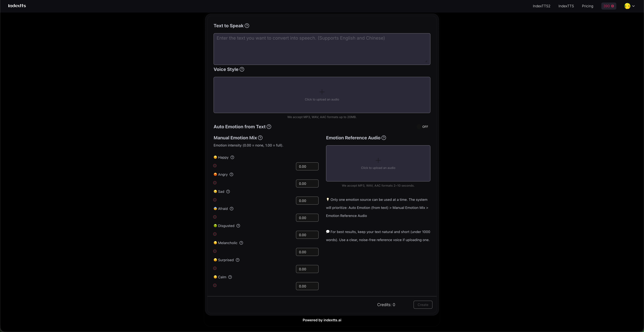Click the Angry emotion slider handle
This screenshot has width=644, height=332.
(x=215, y=183)
